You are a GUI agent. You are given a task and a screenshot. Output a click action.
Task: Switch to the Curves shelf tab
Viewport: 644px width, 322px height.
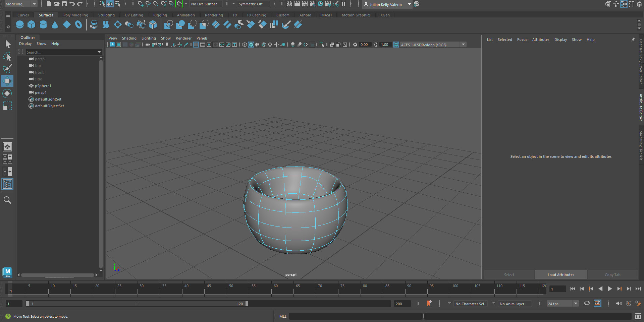click(x=23, y=15)
